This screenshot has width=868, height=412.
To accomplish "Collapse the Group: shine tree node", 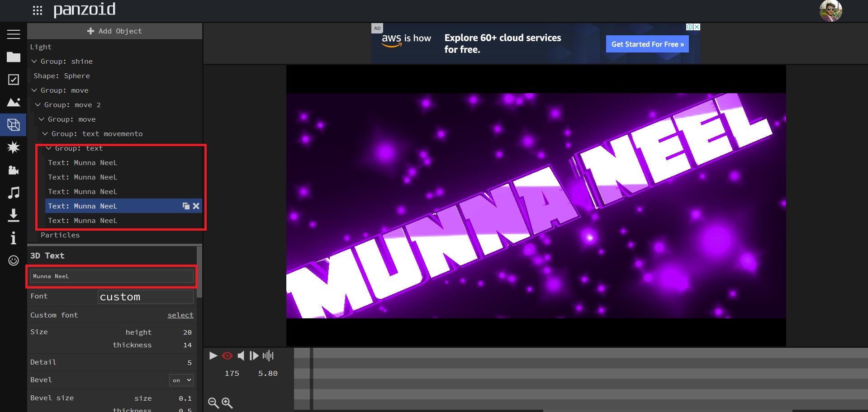I will pos(34,62).
